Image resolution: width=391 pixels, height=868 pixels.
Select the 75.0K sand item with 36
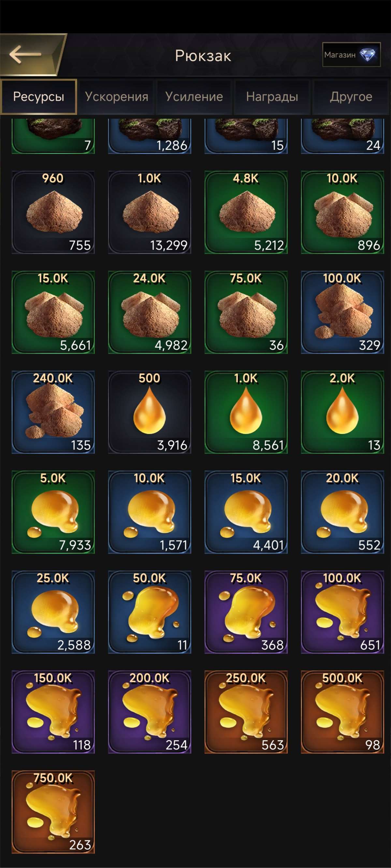point(246,312)
